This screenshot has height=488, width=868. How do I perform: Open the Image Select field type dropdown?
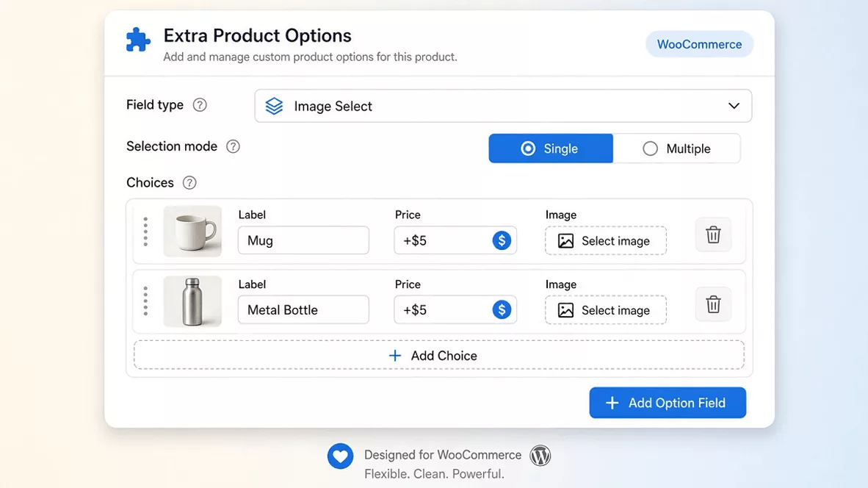click(x=502, y=106)
